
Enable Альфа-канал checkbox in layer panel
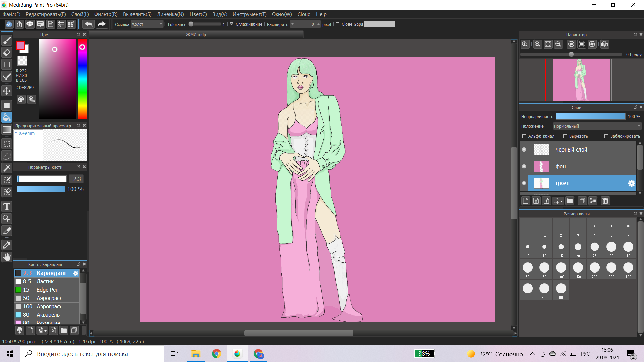click(524, 136)
